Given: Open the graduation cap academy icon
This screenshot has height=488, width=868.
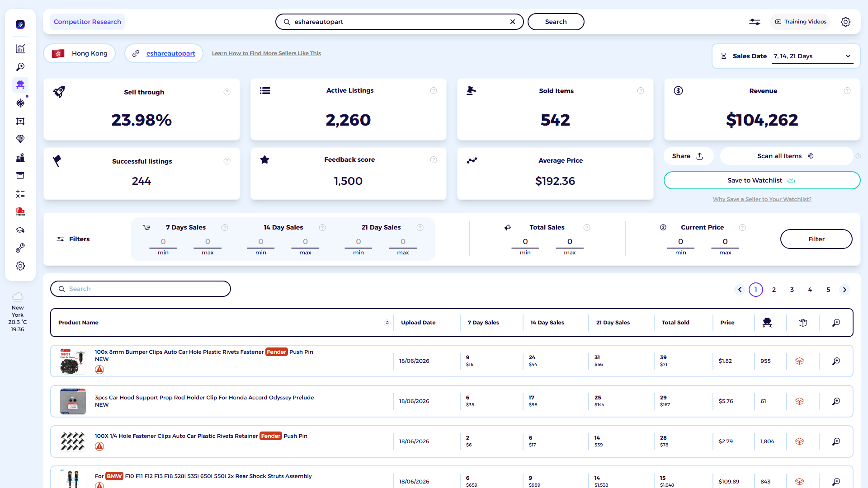Looking at the screenshot, I should [x=20, y=230].
